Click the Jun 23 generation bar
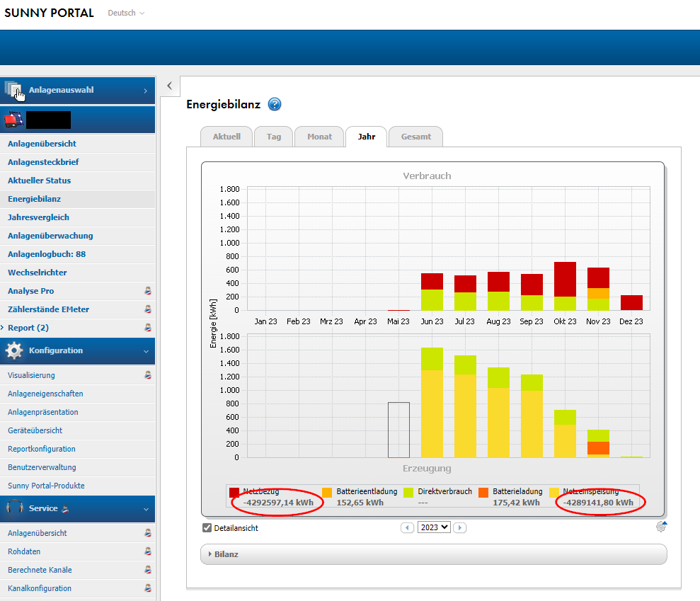Image resolution: width=700 pixels, height=601 pixels. 432,402
